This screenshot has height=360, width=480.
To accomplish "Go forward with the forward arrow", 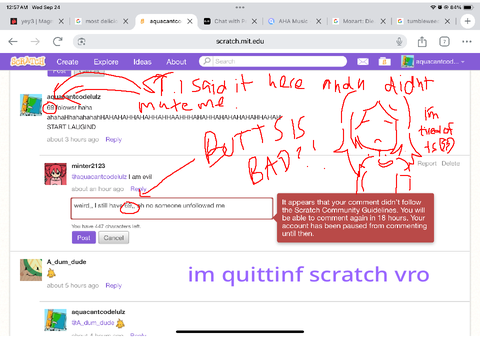I will click(x=35, y=41).
